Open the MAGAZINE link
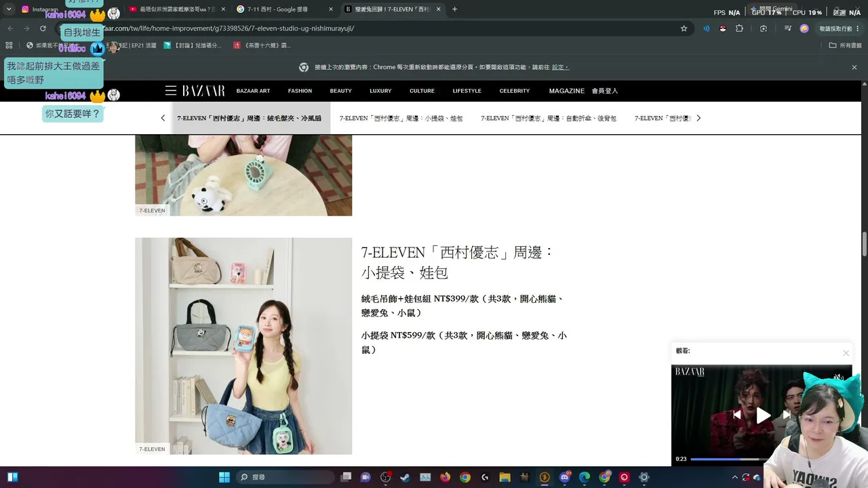The width and height of the screenshot is (868, 488). coord(567,91)
